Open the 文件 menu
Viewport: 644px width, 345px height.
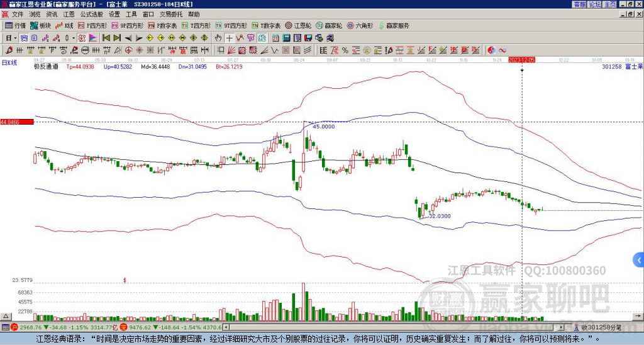click(x=18, y=14)
